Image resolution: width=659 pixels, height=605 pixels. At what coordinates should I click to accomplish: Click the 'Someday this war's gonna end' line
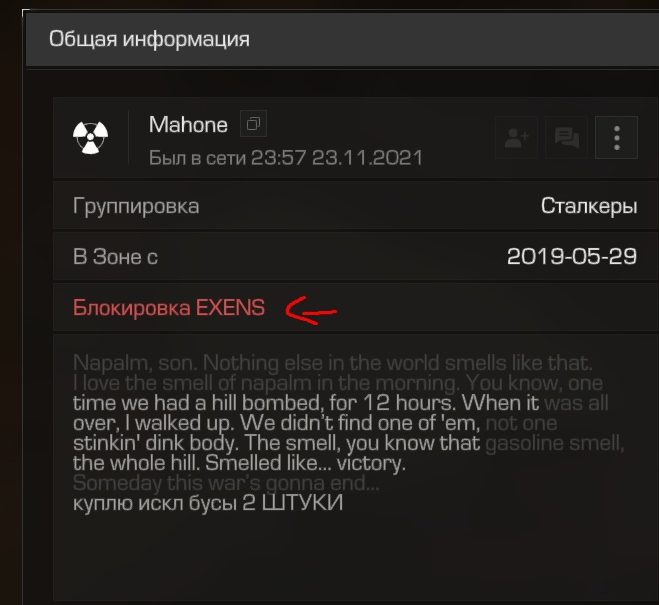[x=226, y=483]
